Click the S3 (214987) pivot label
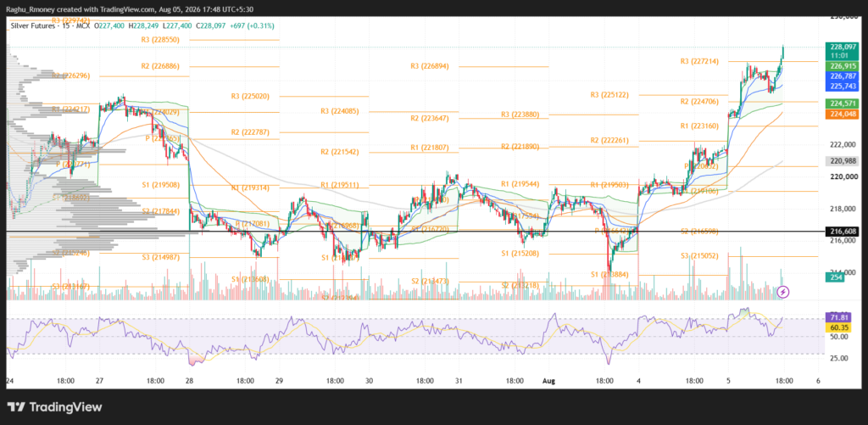The width and height of the screenshot is (868, 425). click(160, 257)
